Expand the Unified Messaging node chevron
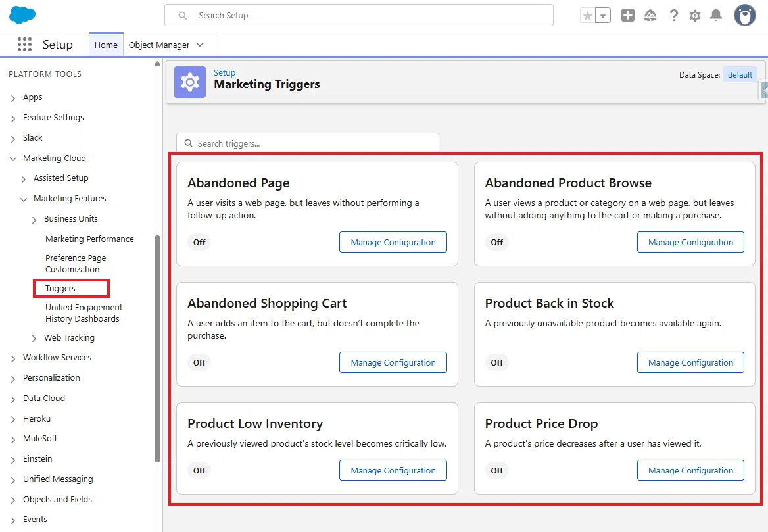 (x=13, y=479)
